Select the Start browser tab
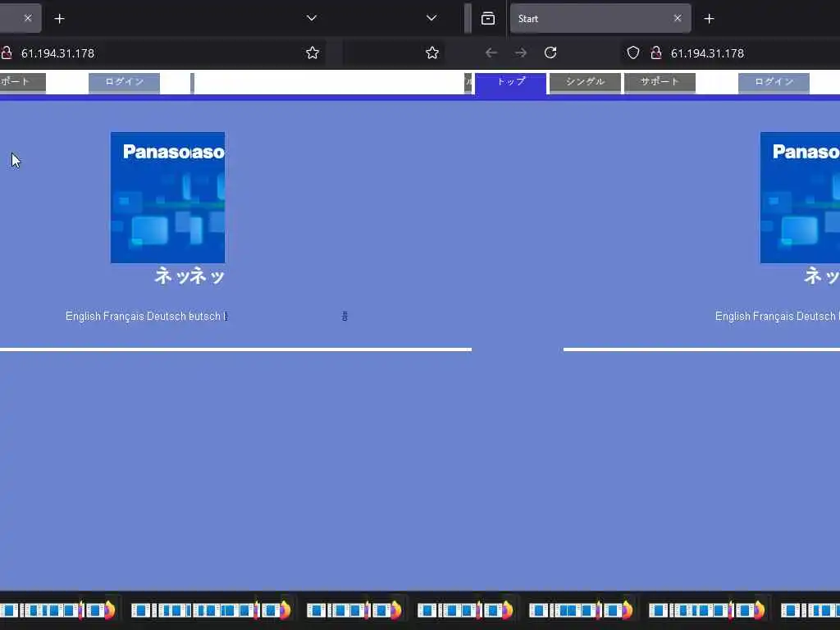Screen dimensions: 840x630 600,19
